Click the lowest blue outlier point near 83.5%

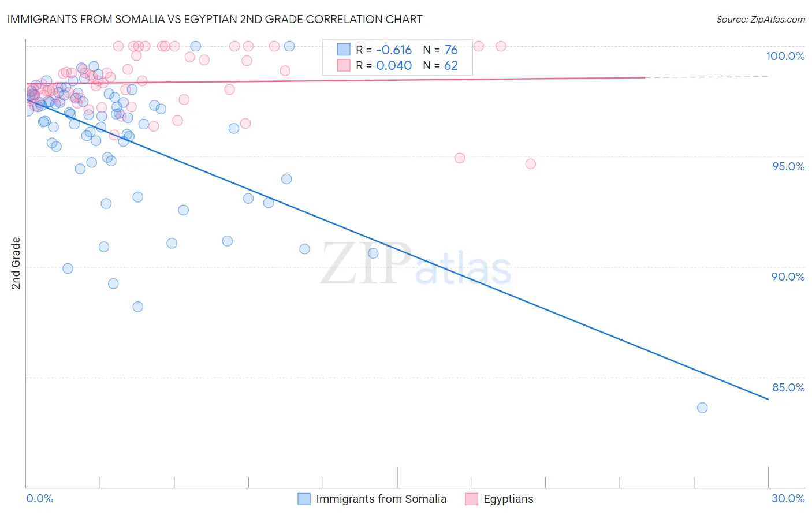click(x=702, y=408)
